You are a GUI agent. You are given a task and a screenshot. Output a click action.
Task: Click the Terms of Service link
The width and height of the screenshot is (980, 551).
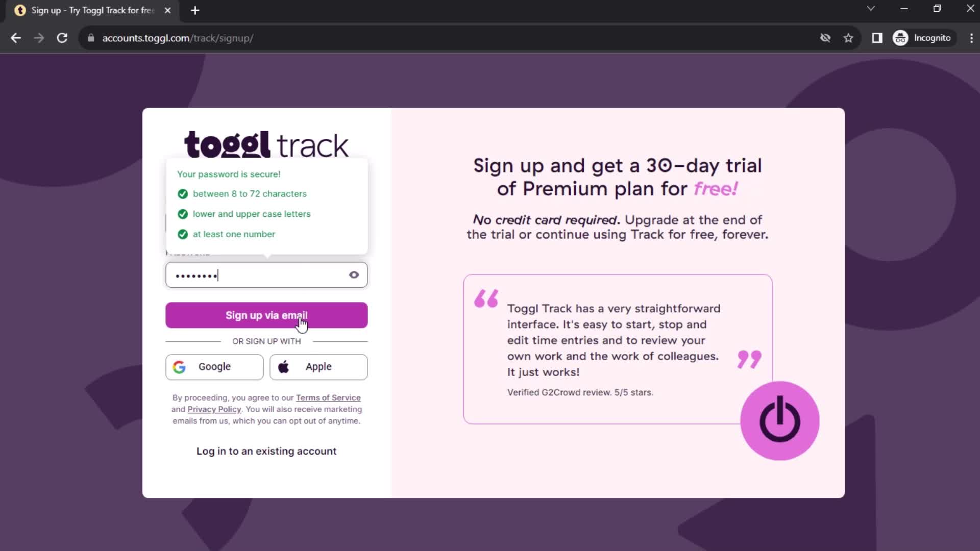pos(329,397)
